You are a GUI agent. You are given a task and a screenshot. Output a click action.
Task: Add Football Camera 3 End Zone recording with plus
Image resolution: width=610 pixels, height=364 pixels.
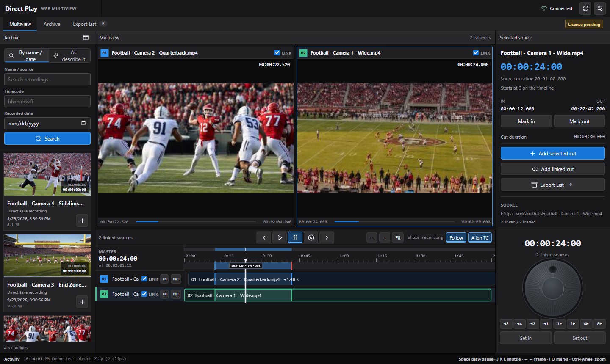pyautogui.click(x=82, y=302)
